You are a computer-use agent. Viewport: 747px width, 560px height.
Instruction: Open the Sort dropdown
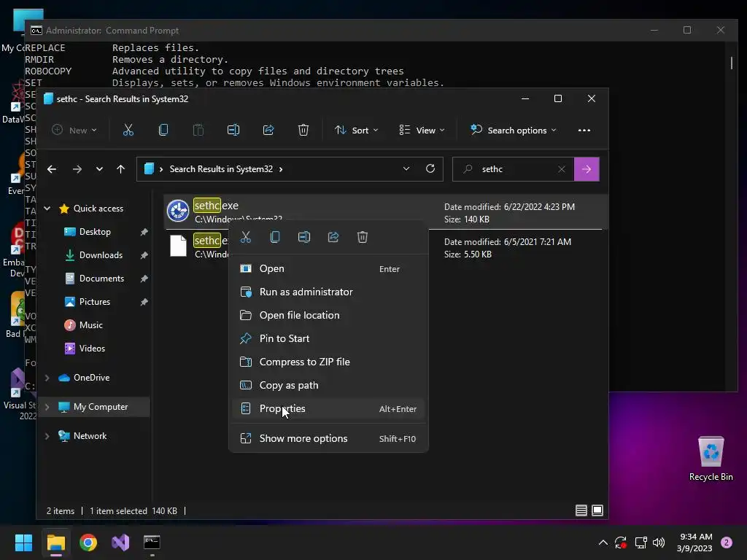pos(356,130)
